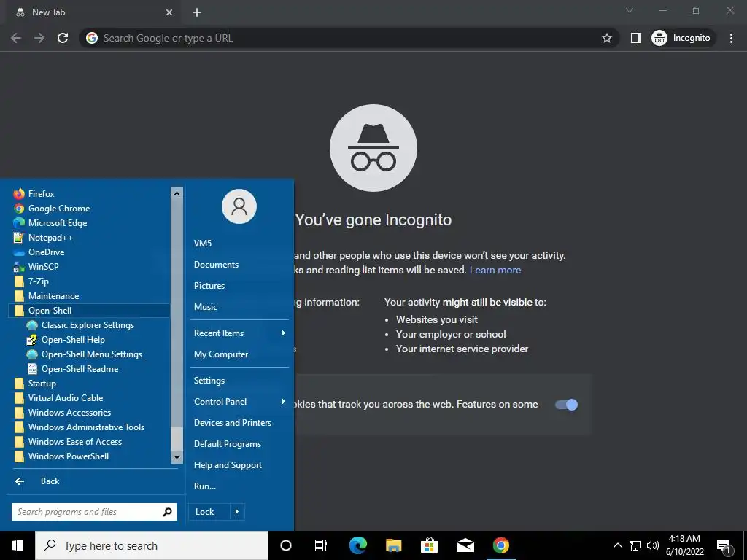Click the user account avatar picture
The image size is (747, 560).
point(239,206)
